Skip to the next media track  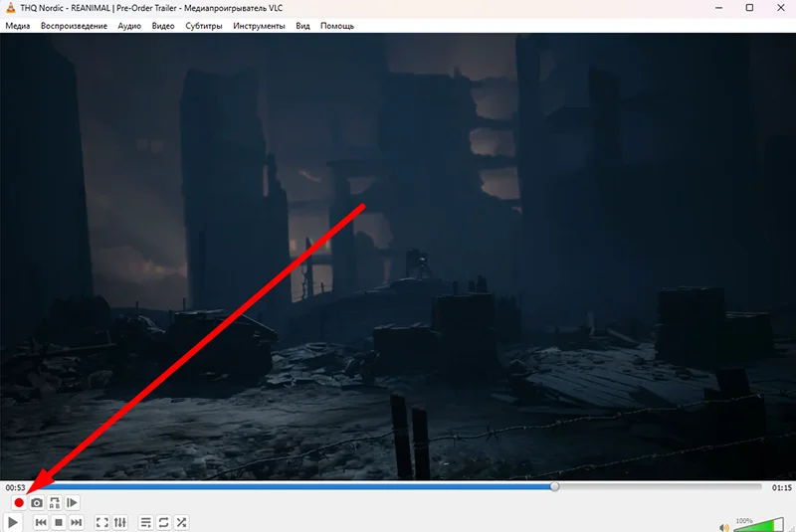pyautogui.click(x=77, y=522)
